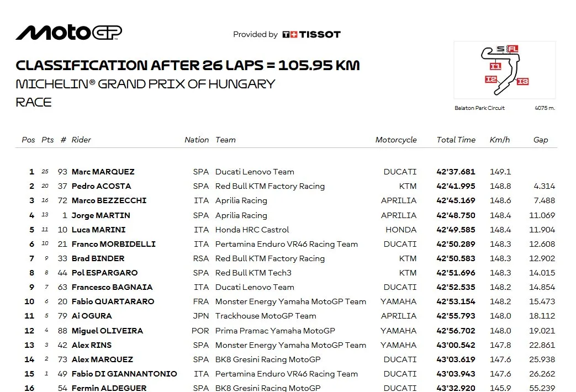Select the I1 sector marker on the circuit map
The height and width of the screenshot is (392, 576).
pyautogui.click(x=495, y=66)
